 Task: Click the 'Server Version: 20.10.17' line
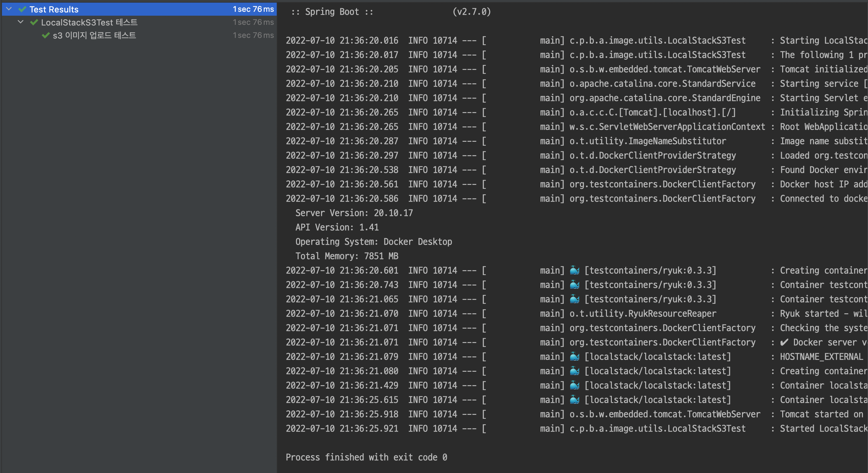pyautogui.click(x=354, y=213)
